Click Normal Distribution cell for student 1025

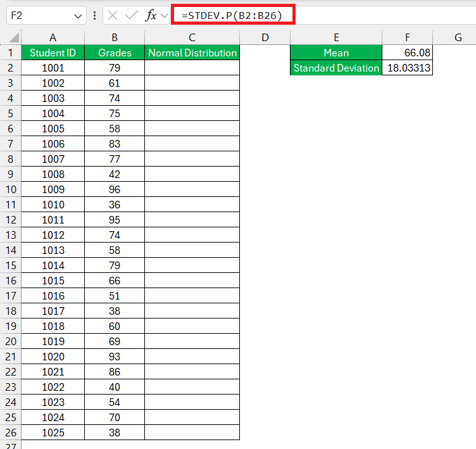coord(192,433)
